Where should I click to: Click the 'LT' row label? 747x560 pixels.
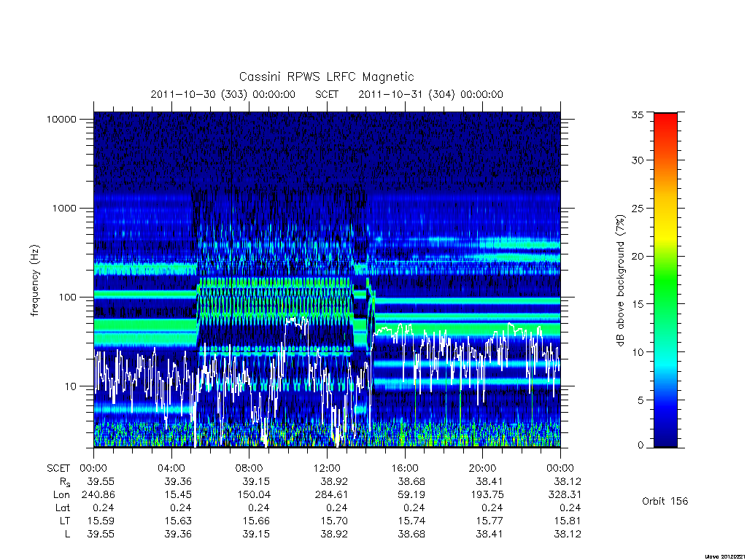click(65, 521)
